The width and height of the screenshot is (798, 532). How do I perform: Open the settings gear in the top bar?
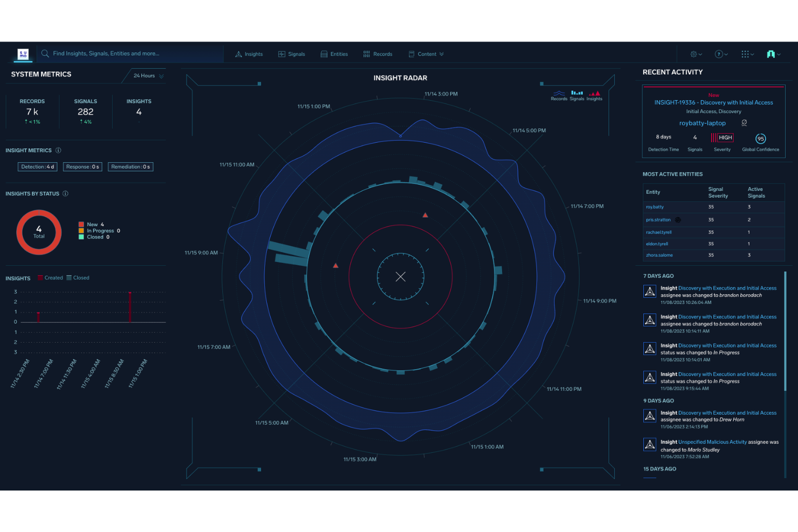pyautogui.click(x=693, y=54)
